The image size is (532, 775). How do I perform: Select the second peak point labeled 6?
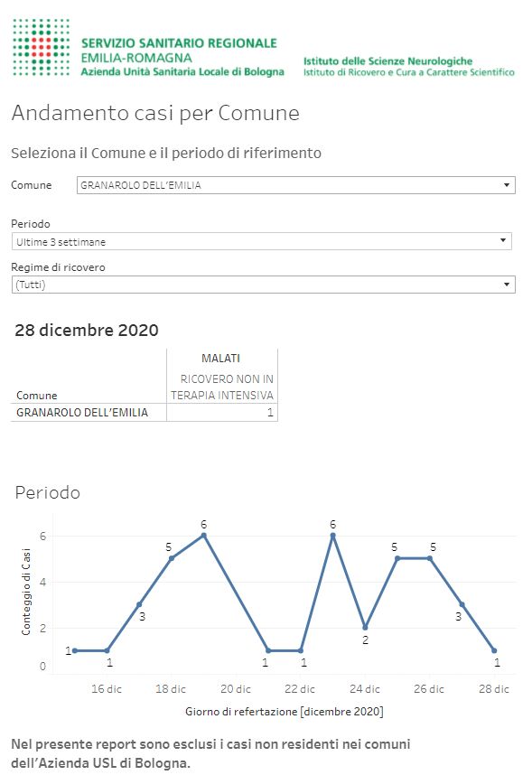tap(332, 536)
